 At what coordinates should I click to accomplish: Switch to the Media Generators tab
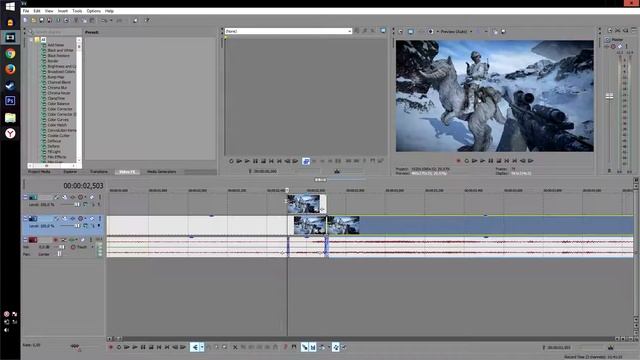(161, 172)
